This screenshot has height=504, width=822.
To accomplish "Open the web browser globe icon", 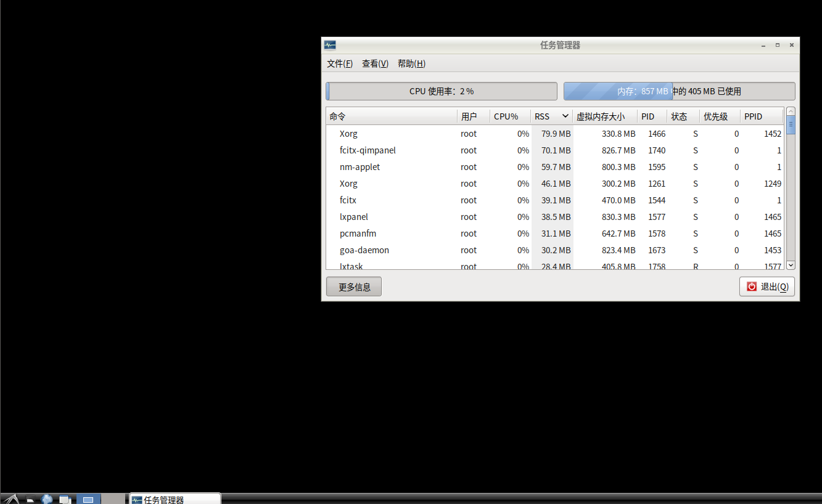I will pyautogui.click(x=47, y=499).
